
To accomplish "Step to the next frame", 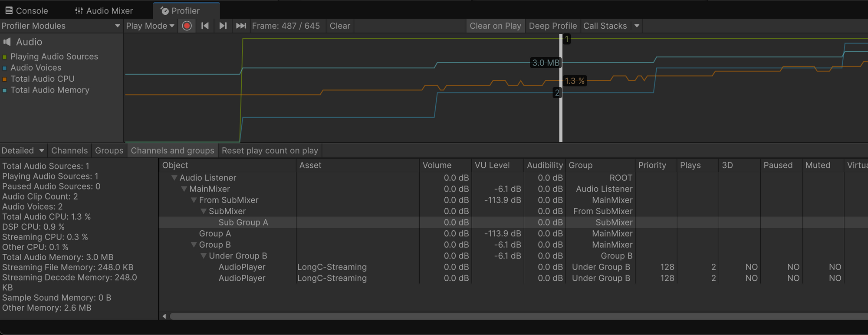I will [x=223, y=26].
